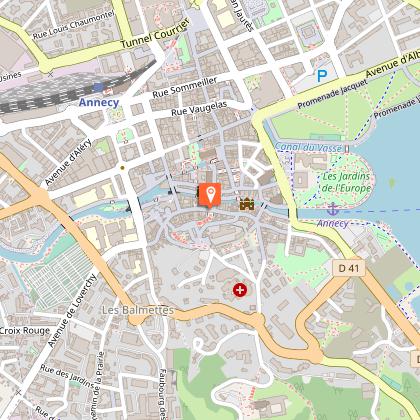The width and height of the screenshot is (420, 420).
Task: Select the red hospital cross icon
Action: [x=240, y=290]
